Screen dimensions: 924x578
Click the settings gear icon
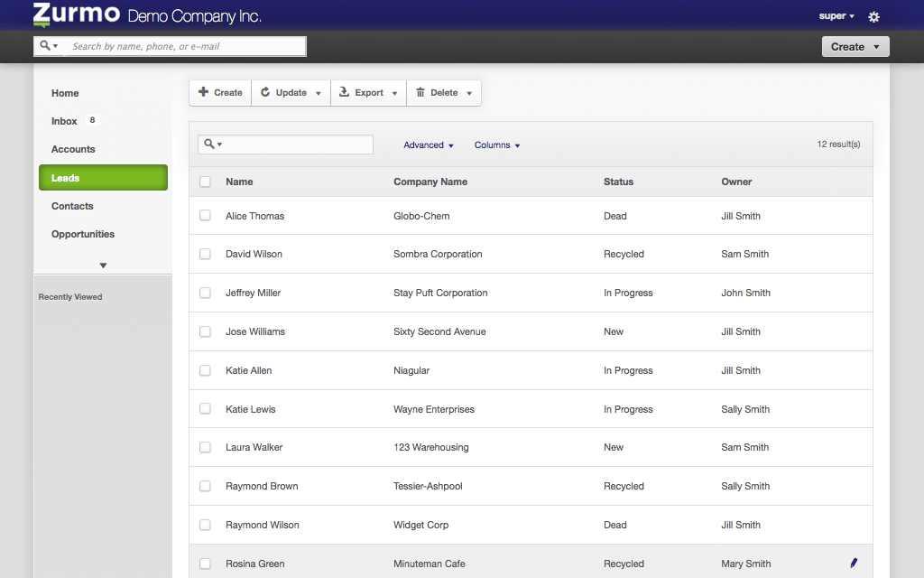873,16
